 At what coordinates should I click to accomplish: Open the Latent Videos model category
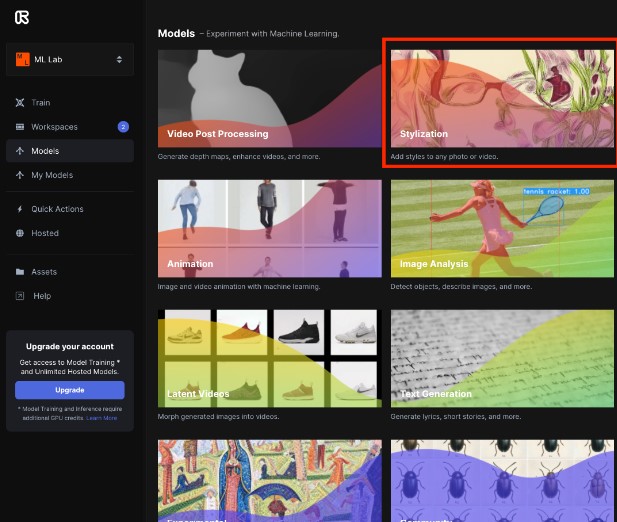tap(270, 358)
